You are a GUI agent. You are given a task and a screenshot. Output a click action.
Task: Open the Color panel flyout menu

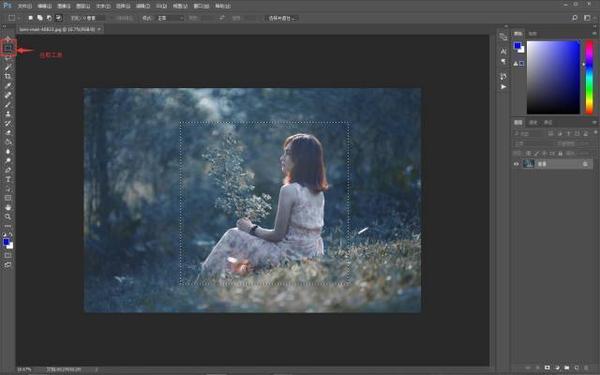(x=594, y=34)
